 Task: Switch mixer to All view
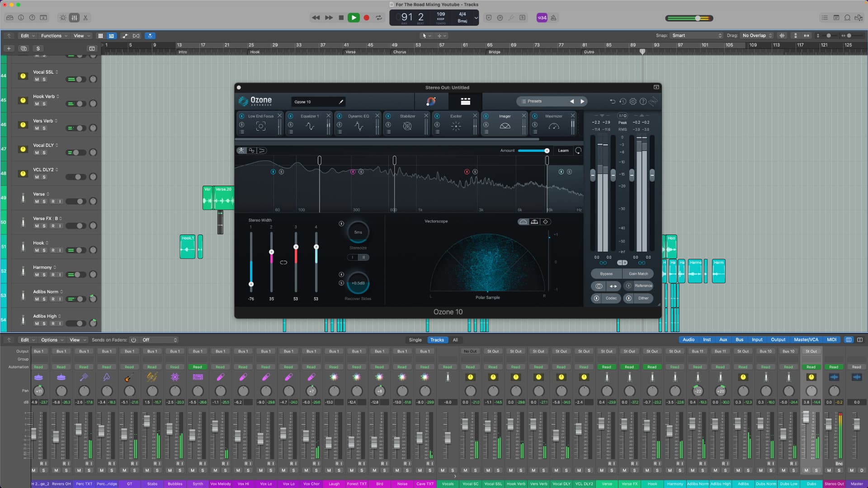[x=455, y=340]
